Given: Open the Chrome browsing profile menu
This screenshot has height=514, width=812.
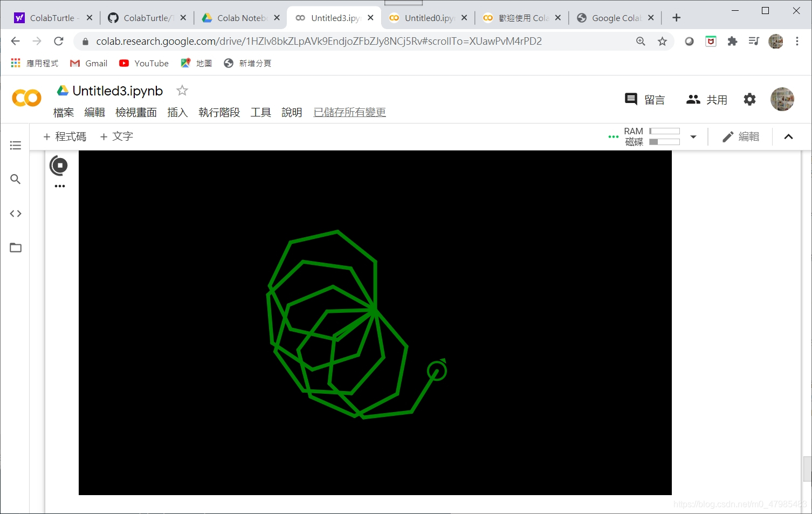Looking at the screenshot, I should click(775, 41).
